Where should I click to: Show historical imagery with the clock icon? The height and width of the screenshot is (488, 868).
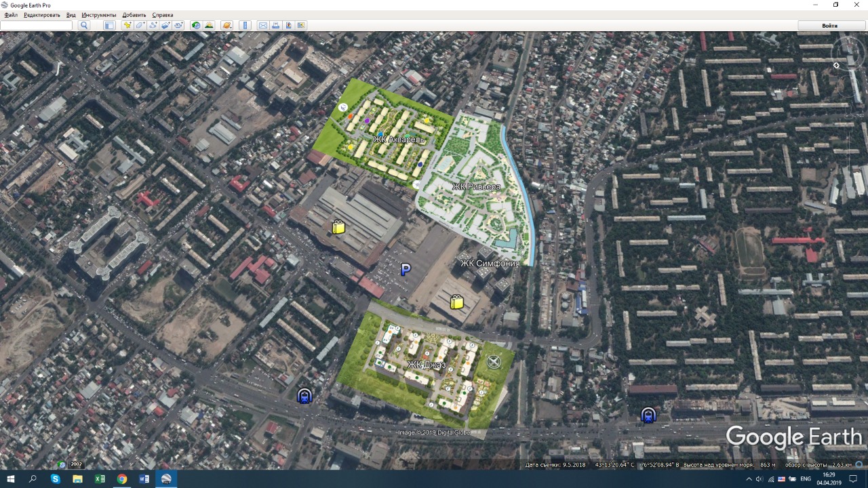(196, 25)
